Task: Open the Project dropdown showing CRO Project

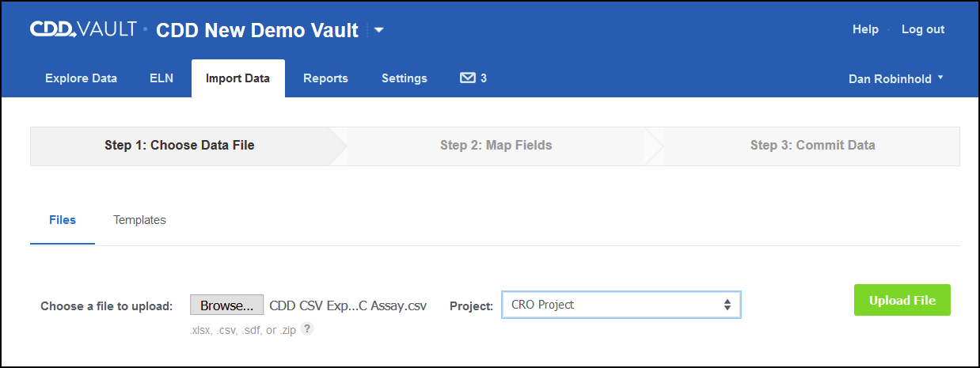Action: 621,305
